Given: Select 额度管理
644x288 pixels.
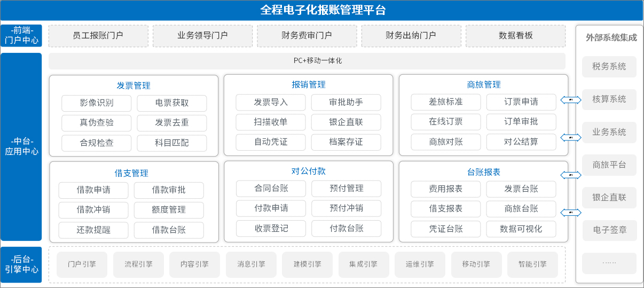Looking at the screenshot, I should (169, 210).
